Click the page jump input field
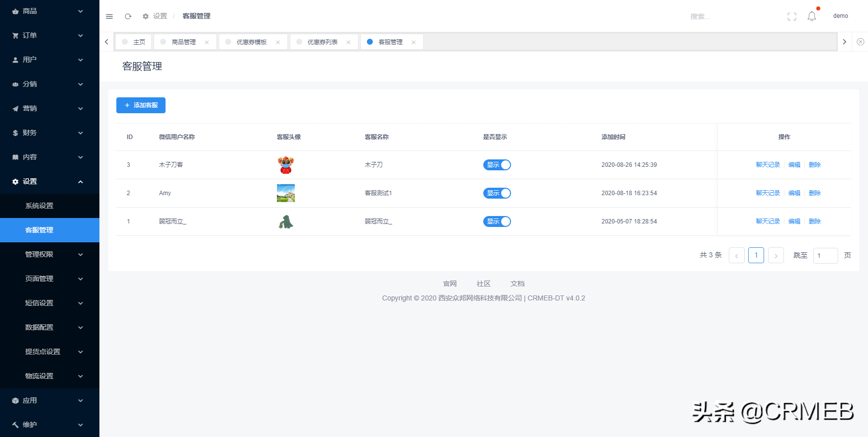 pos(825,255)
